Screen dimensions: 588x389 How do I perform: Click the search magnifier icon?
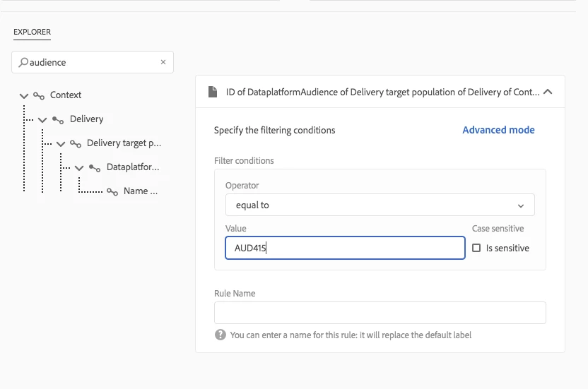23,62
